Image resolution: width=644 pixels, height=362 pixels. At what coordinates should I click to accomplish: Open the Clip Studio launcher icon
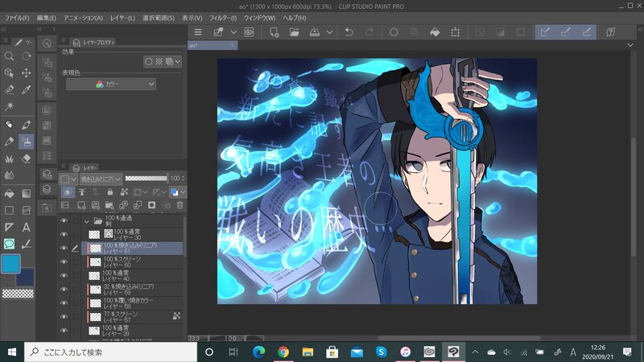pos(249,32)
